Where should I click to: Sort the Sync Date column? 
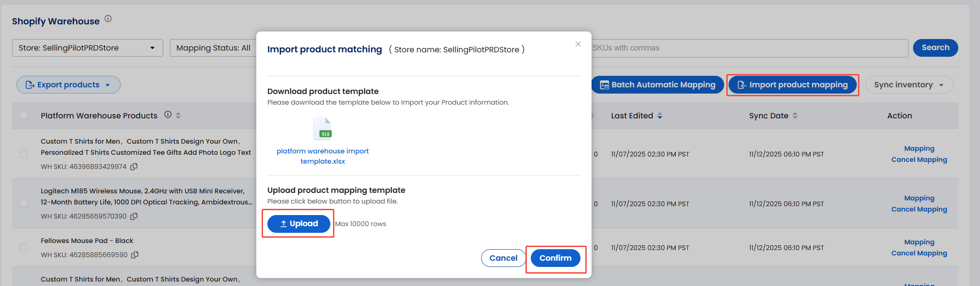(795, 116)
